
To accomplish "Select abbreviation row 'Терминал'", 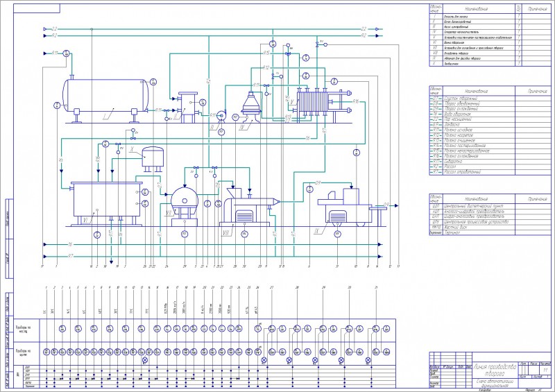I will coord(490,232).
